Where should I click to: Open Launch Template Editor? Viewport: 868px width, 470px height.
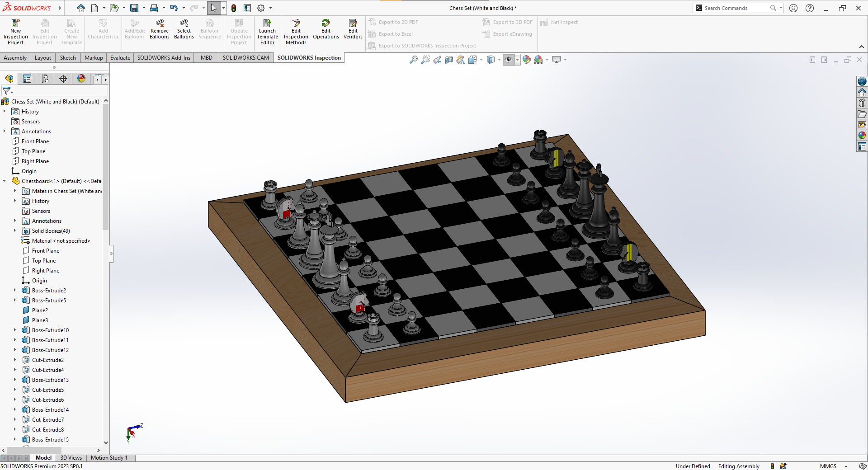[x=268, y=32]
